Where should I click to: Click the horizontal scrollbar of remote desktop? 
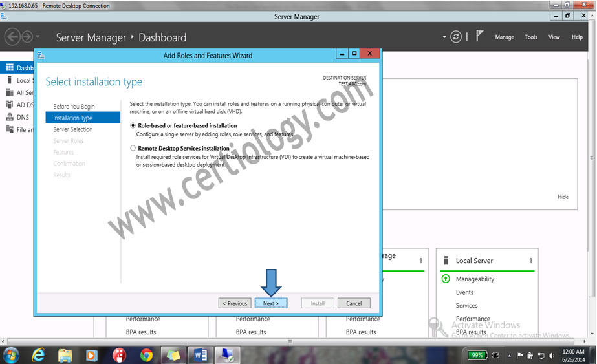290,341
